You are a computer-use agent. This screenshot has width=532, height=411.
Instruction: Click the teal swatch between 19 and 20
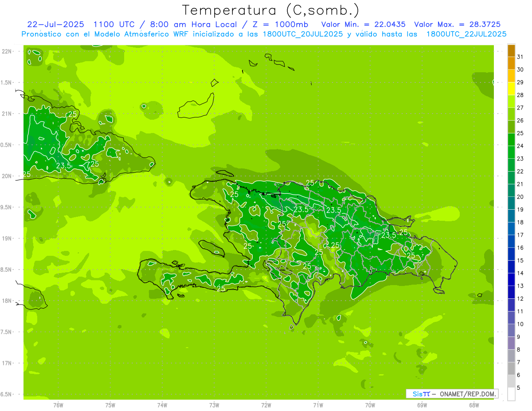511,204
